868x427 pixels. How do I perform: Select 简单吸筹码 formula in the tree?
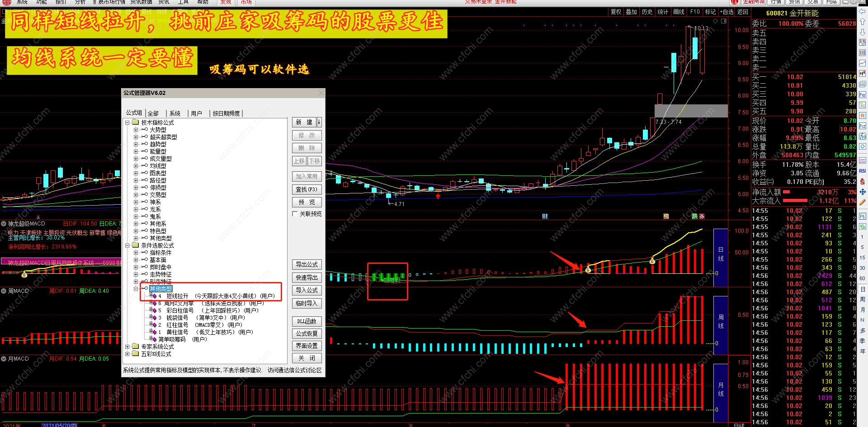coord(183,339)
